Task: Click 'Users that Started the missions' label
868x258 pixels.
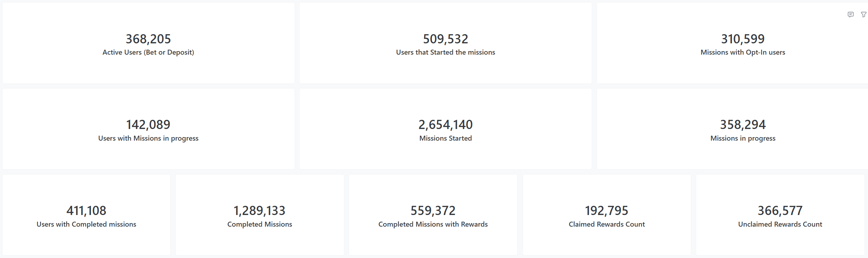Action: coord(445,52)
